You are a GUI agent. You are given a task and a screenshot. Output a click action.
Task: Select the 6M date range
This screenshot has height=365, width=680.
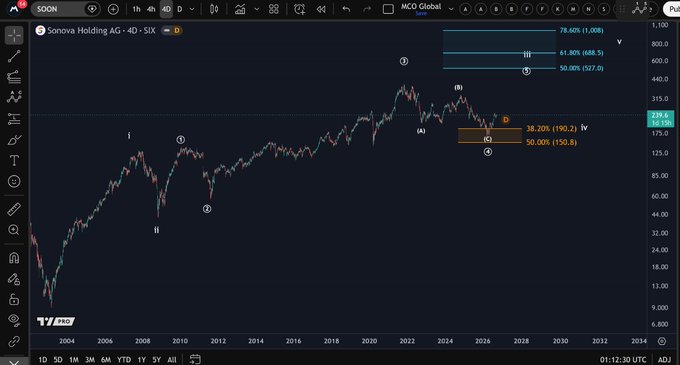click(106, 359)
